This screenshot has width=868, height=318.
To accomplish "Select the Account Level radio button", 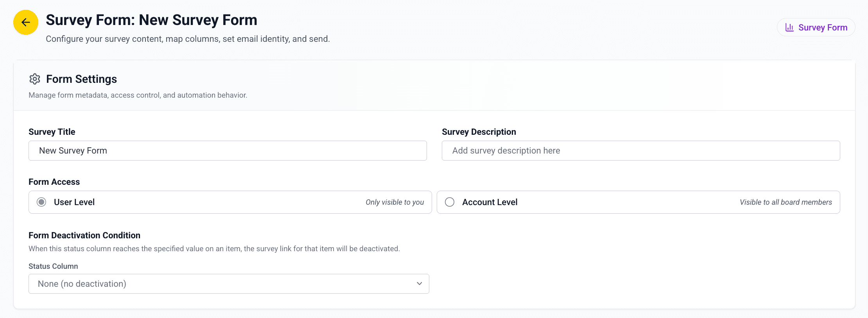I will 450,202.
